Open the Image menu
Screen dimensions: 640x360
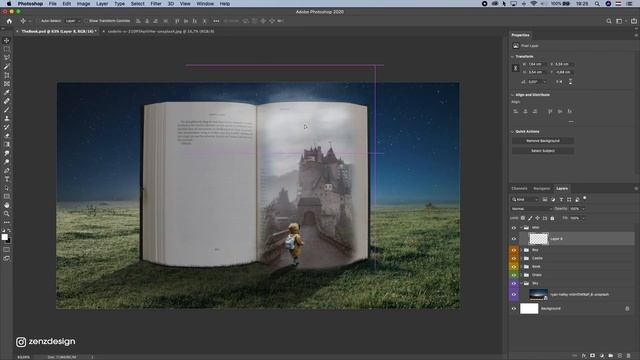tap(83, 4)
